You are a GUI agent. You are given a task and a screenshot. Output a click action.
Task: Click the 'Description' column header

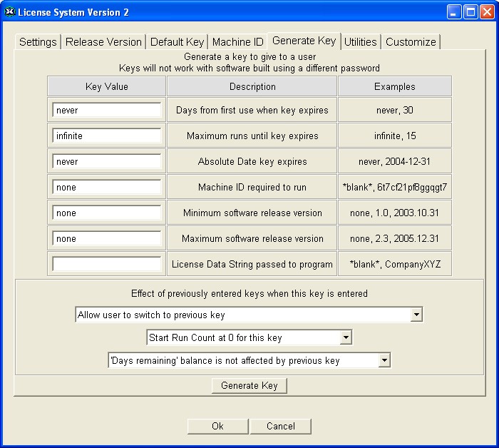(x=252, y=86)
